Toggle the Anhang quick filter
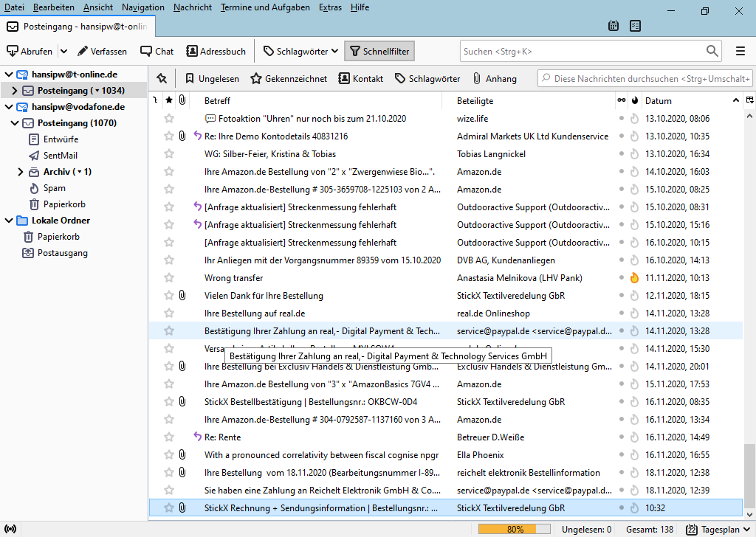 [x=495, y=78]
